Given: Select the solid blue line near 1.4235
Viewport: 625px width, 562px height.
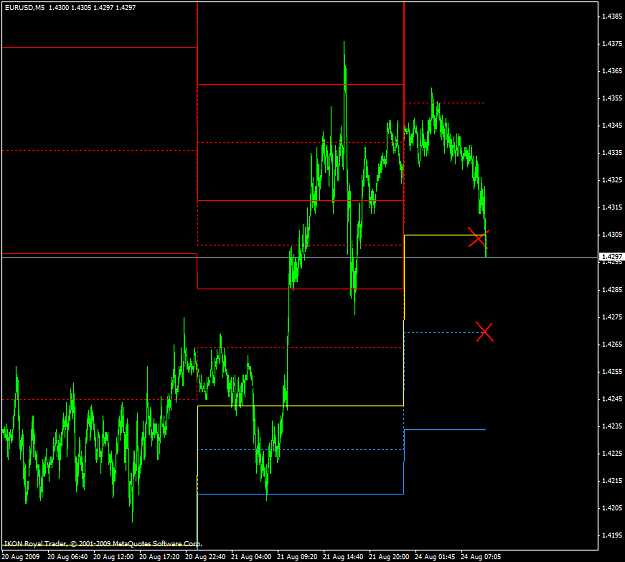Looking at the screenshot, I should (x=444, y=430).
